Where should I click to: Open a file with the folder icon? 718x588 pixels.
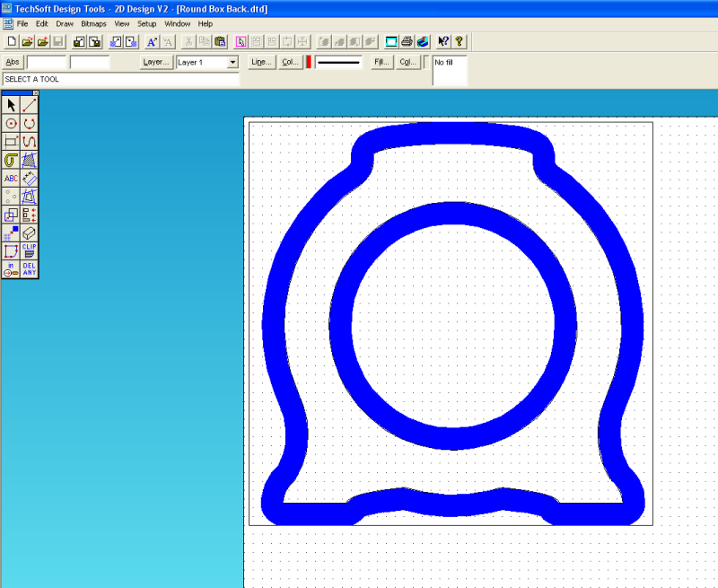[27, 41]
